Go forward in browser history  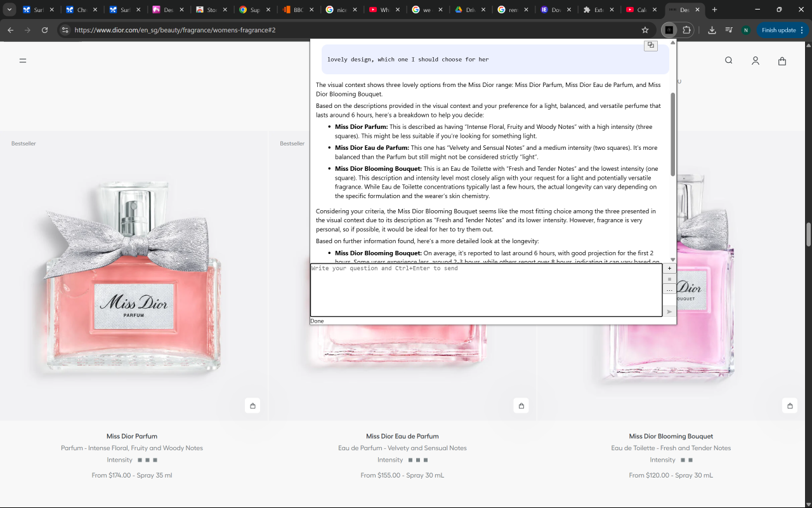click(x=27, y=30)
